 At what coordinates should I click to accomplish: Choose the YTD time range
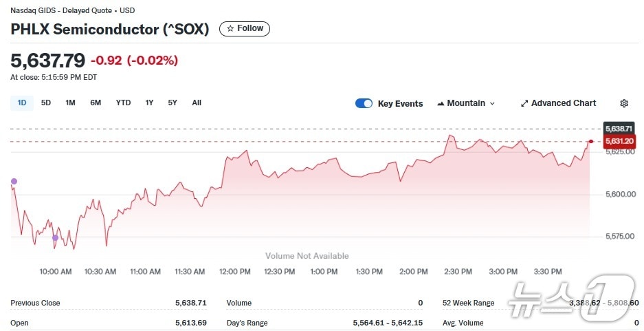coord(123,103)
